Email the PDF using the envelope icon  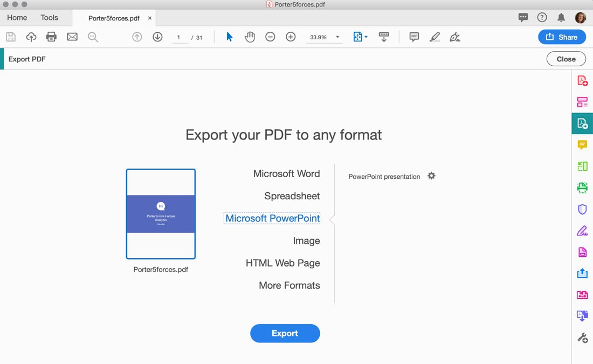[x=72, y=37]
